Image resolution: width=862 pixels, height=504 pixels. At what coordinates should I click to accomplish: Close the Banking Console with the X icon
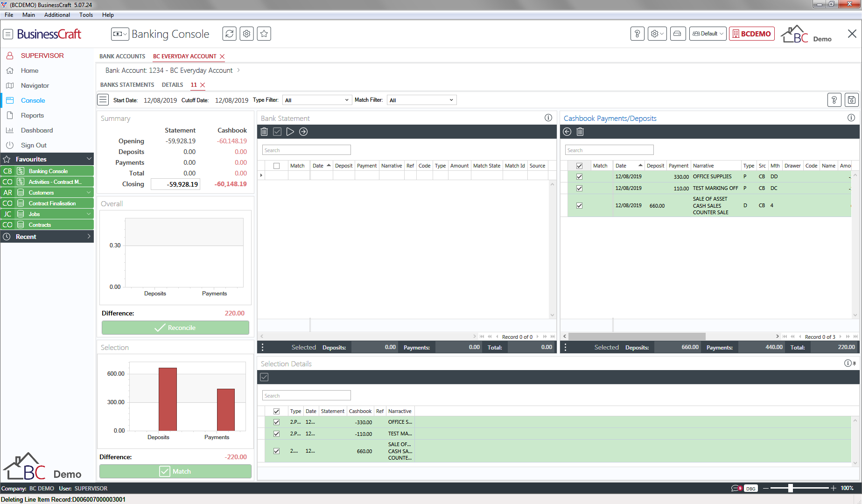852,34
